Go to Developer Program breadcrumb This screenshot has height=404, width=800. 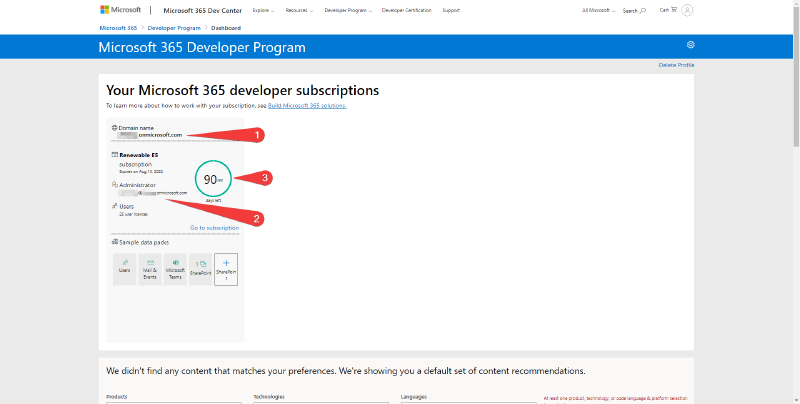tap(174, 28)
